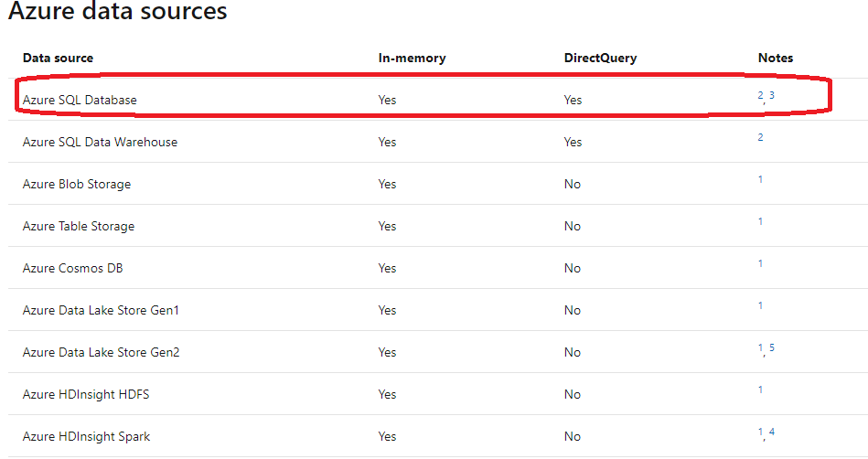Click footnote 2 in Azure SQL Data Warehouse row
Screen dimensions: 868x459
760,137
